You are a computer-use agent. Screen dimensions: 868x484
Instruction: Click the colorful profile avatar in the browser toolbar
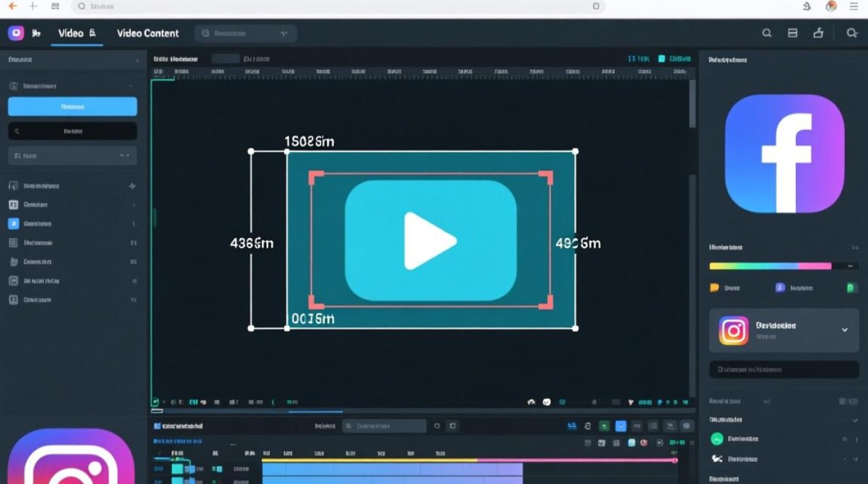click(831, 6)
